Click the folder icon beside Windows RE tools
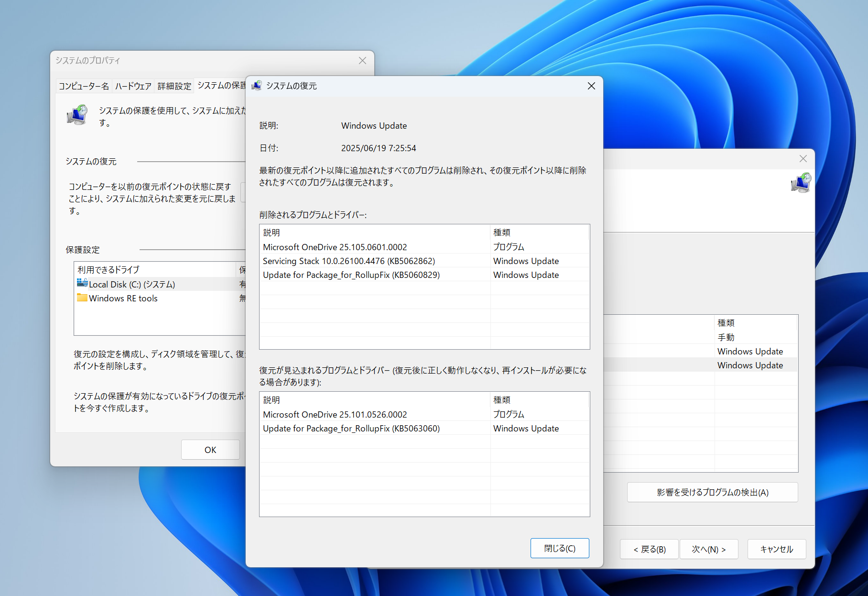This screenshot has width=868, height=596. (82, 298)
